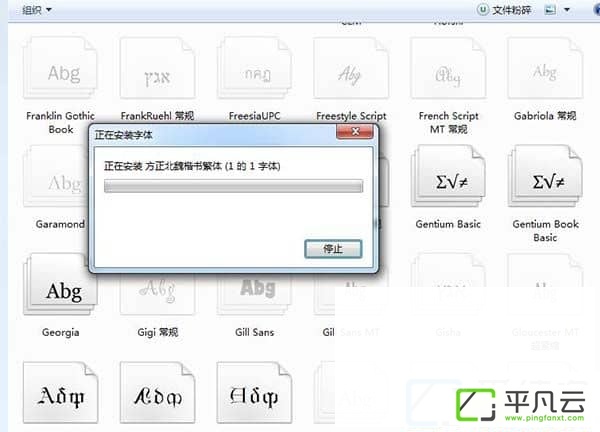Click the Gentium Book Basic label text
The height and width of the screenshot is (432, 600).
tap(545, 230)
